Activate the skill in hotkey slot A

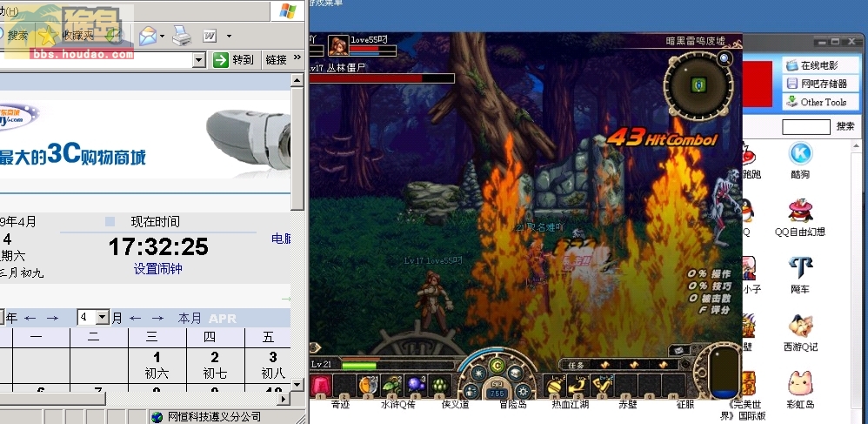(555, 385)
